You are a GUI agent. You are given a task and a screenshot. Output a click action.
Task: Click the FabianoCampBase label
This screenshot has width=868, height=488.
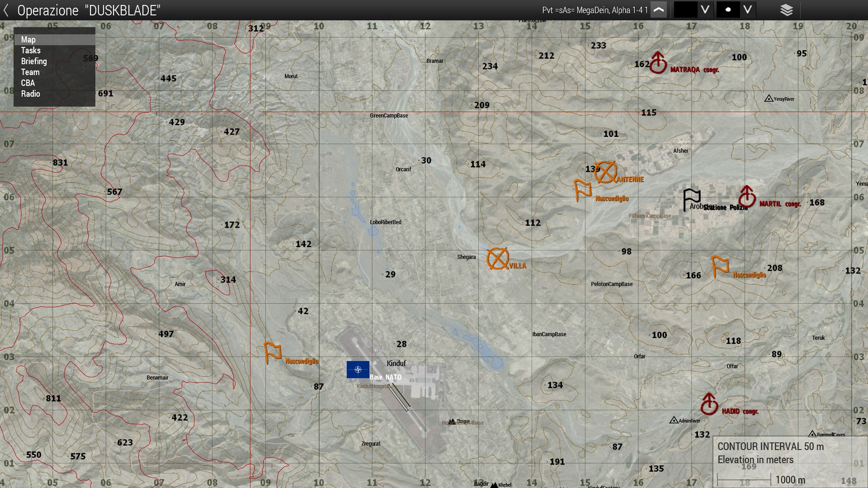(650, 216)
